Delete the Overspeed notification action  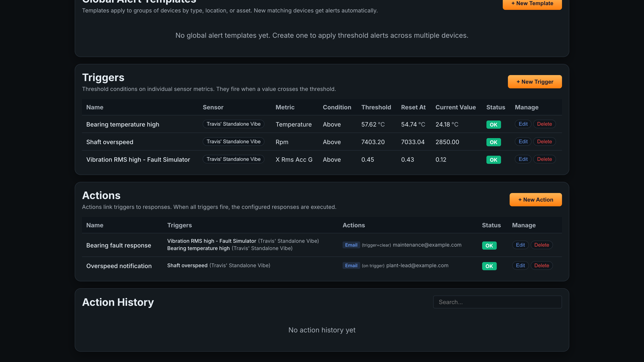point(542,265)
